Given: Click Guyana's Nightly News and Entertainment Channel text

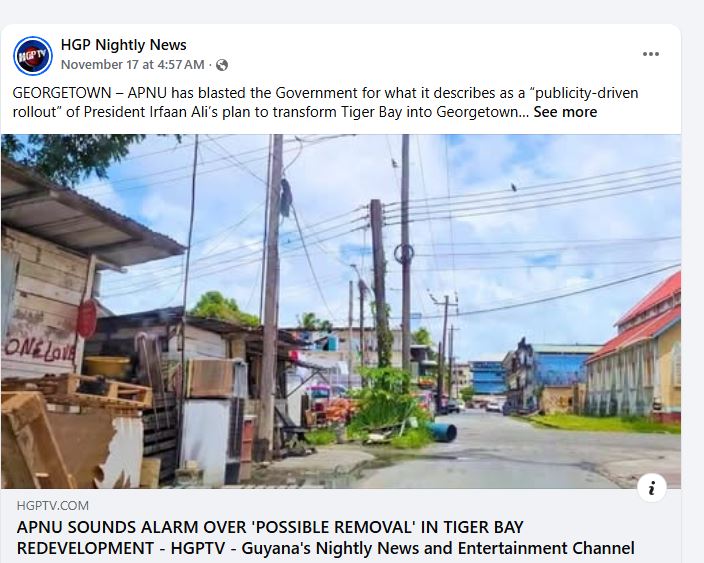Looking at the screenshot, I should click(x=438, y=548).
